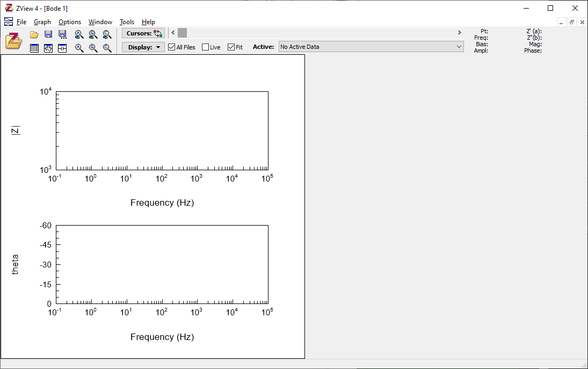Click the horizontal scrollbar thumb
Image resolution: width=588 pixels, height=369 pixels.
point(182,33)
